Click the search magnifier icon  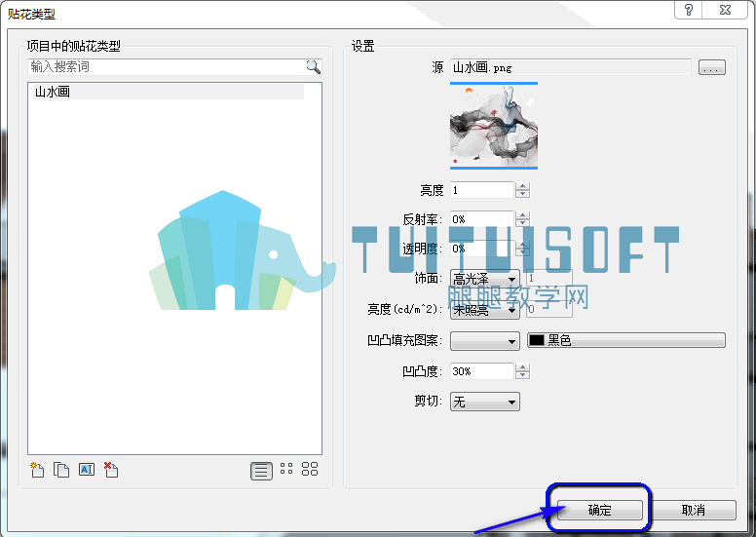(x=314, y=66)
